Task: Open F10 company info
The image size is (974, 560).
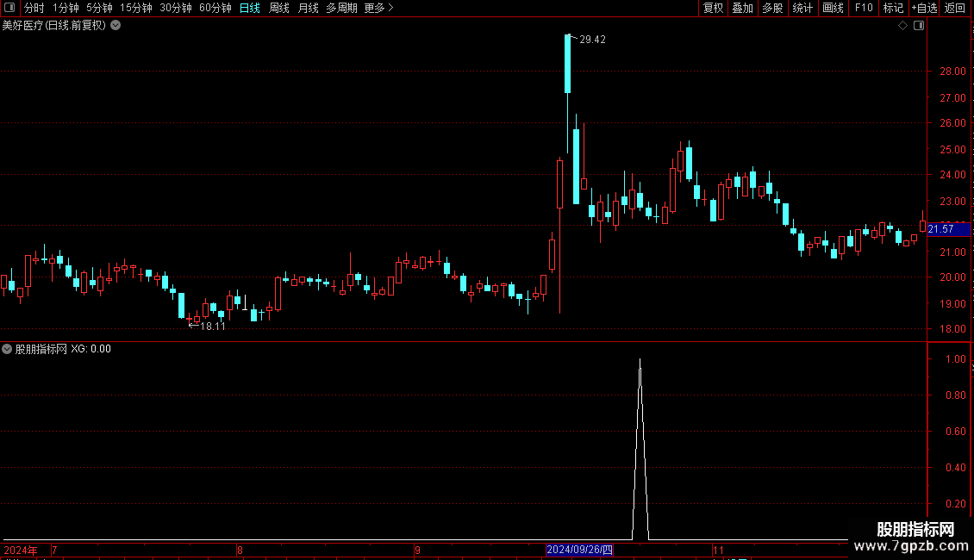Action: click(x=864, y=8)
